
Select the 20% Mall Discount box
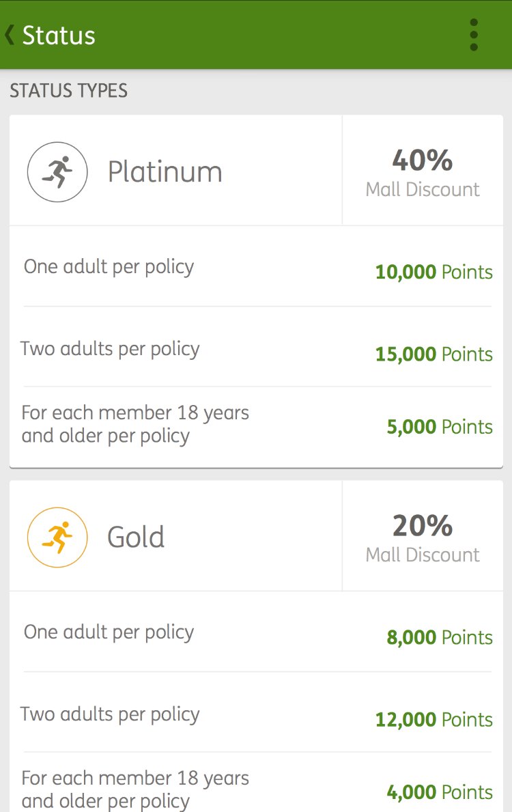[423, 536]
